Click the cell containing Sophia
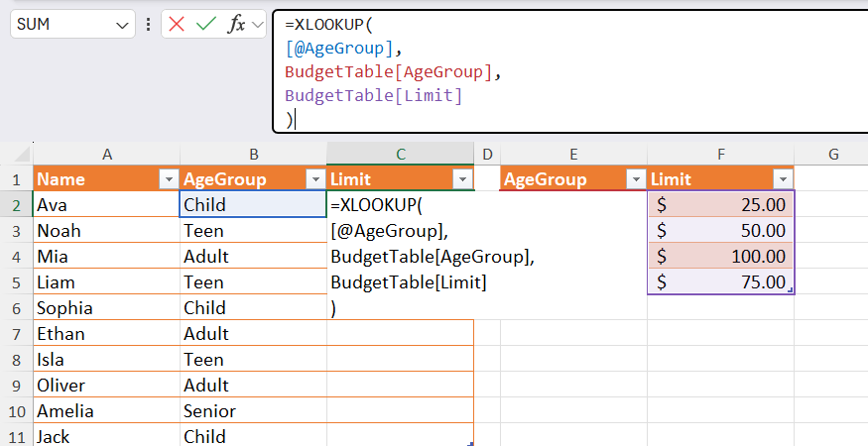Image resolution: width=868 pixels, height=446 pixels. 107,307
